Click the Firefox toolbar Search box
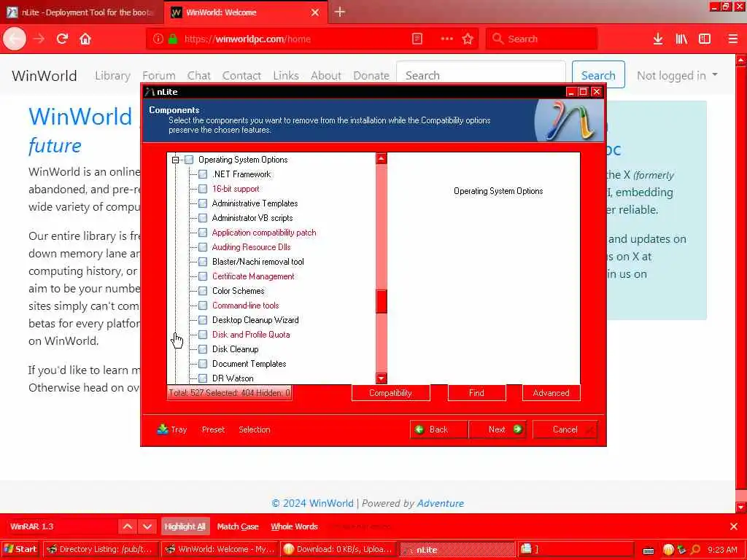 click(541, 39)
